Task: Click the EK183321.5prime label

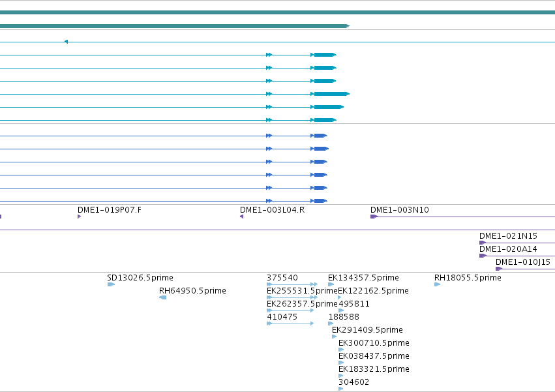Action: coord(374,369)
